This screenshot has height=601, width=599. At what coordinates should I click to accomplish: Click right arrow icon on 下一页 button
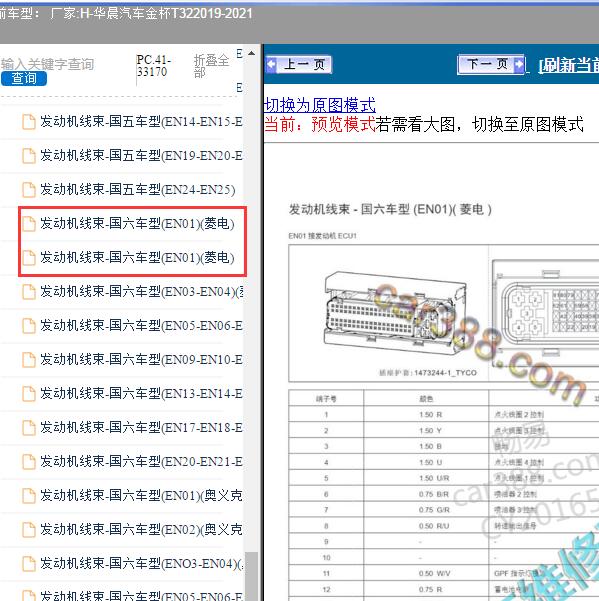pos(519,64)
